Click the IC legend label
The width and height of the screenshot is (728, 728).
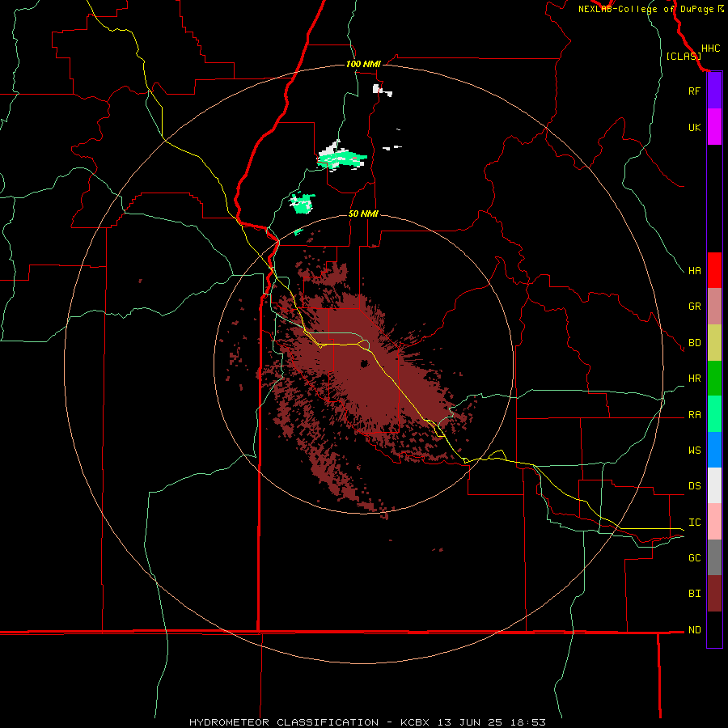694,523
